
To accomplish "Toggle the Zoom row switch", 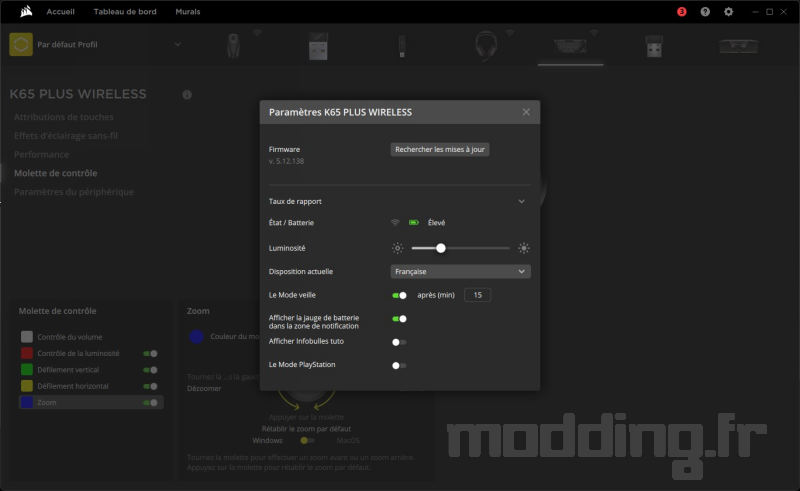I will [x=151, y=402].
